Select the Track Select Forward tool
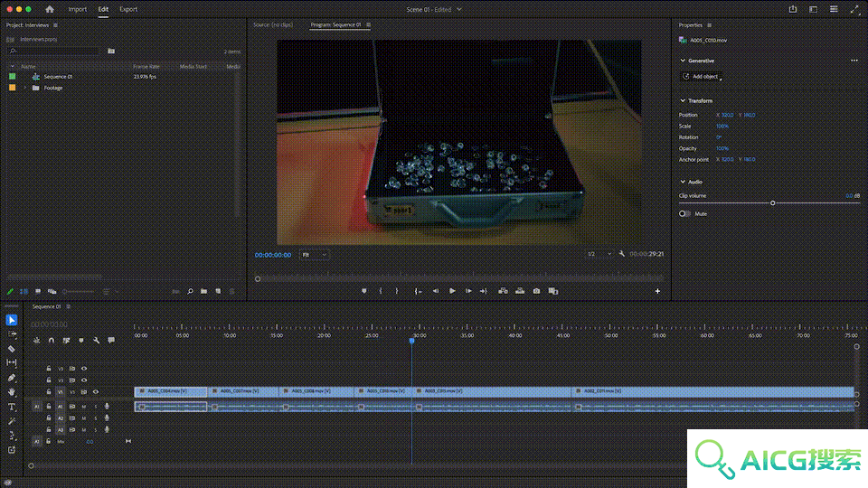 point(12,334)
